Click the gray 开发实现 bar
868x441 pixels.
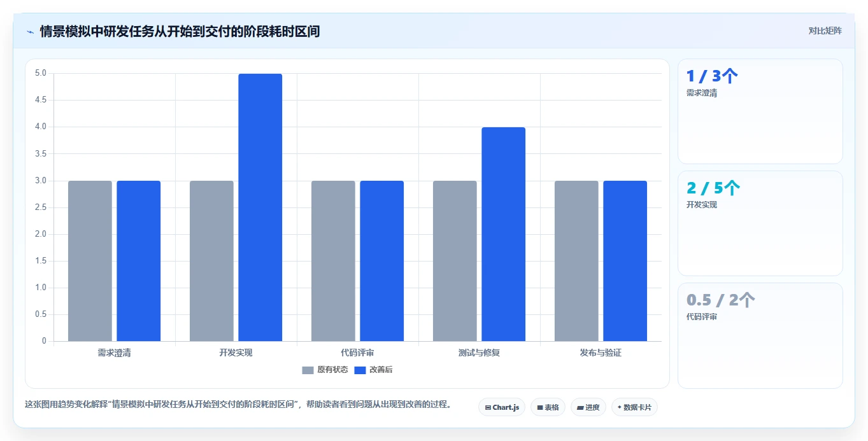(x=211, y=261)
